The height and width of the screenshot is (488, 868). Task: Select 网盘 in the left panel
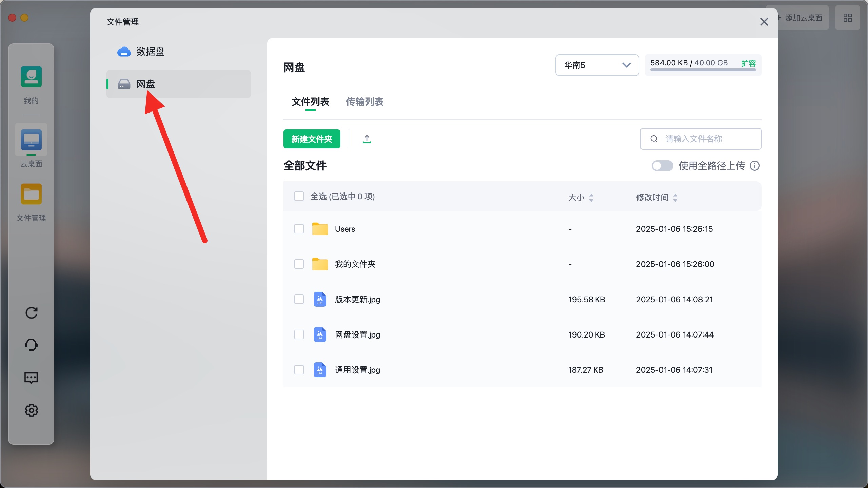(178, 84)
